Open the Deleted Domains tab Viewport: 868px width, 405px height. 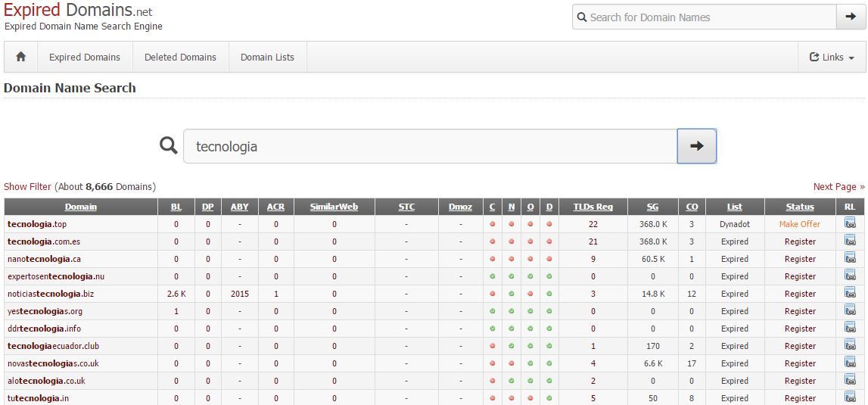180,58
